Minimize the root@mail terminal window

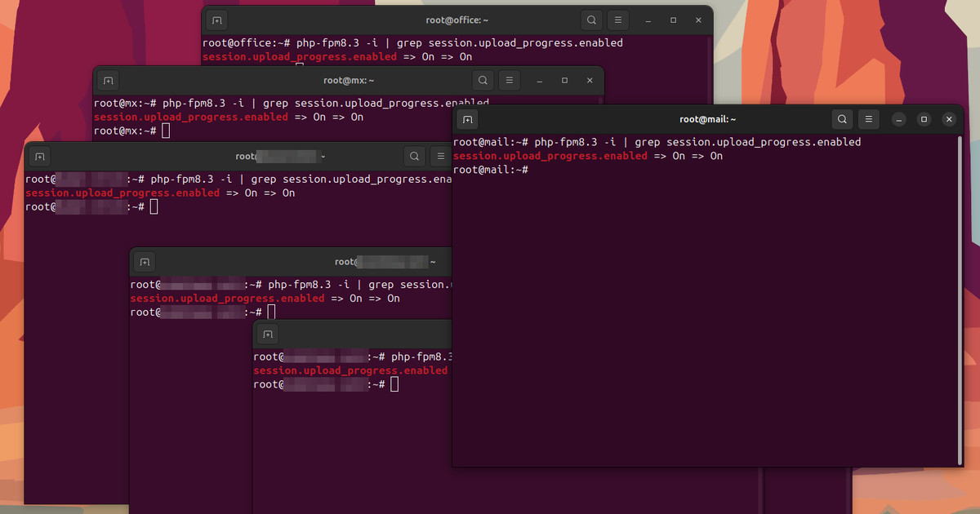[x=899, y=119]
